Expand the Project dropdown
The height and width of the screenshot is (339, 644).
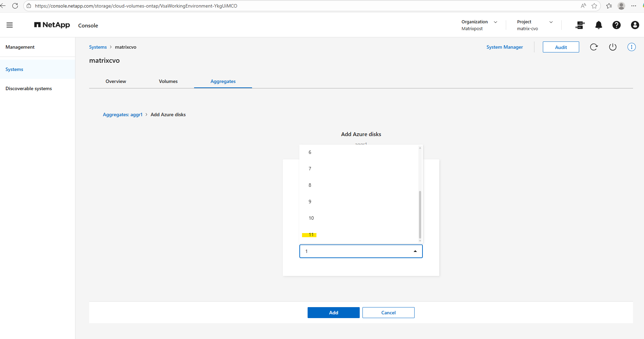pos(551,22)
